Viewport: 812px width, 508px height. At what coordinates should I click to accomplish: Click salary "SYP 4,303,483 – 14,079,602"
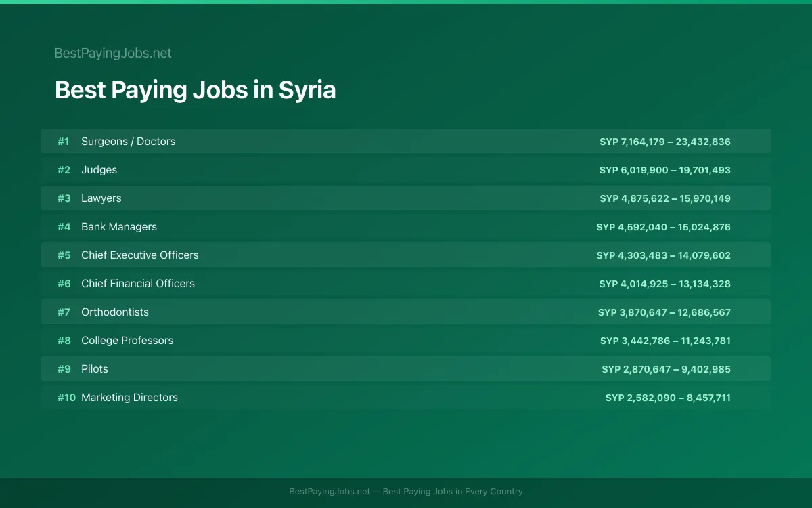(x=664, y=255)
